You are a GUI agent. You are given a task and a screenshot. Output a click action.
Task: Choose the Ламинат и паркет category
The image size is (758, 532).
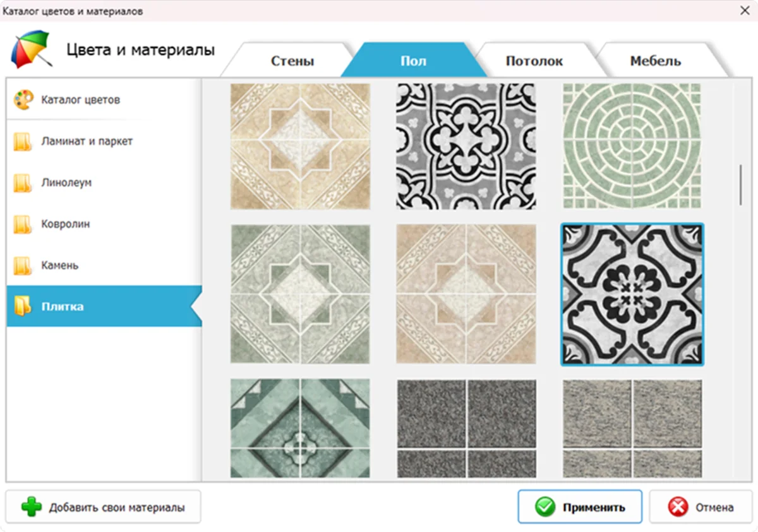(x=104, y=141)
